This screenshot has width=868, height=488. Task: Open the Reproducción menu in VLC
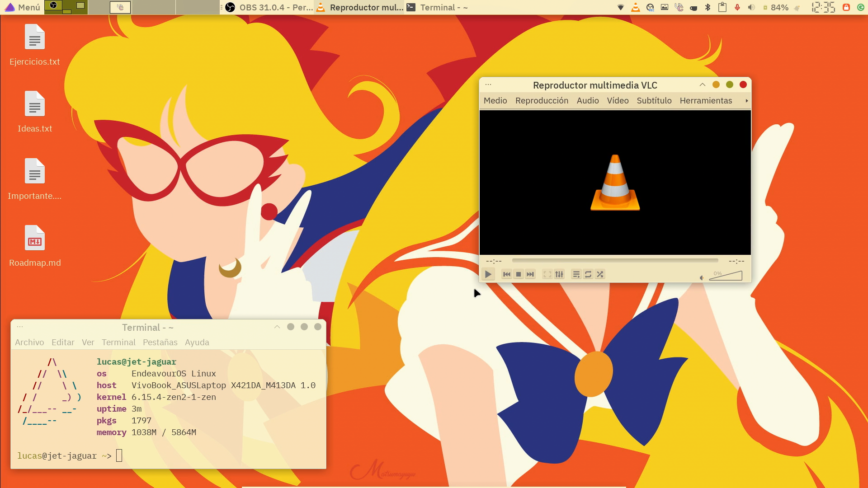[542, 101]
